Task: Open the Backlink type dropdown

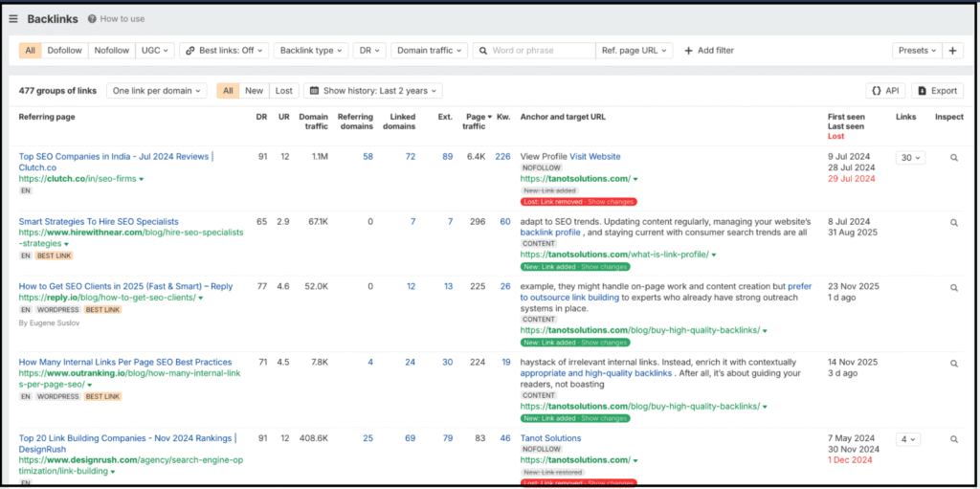Action: [x=311, y=51]
